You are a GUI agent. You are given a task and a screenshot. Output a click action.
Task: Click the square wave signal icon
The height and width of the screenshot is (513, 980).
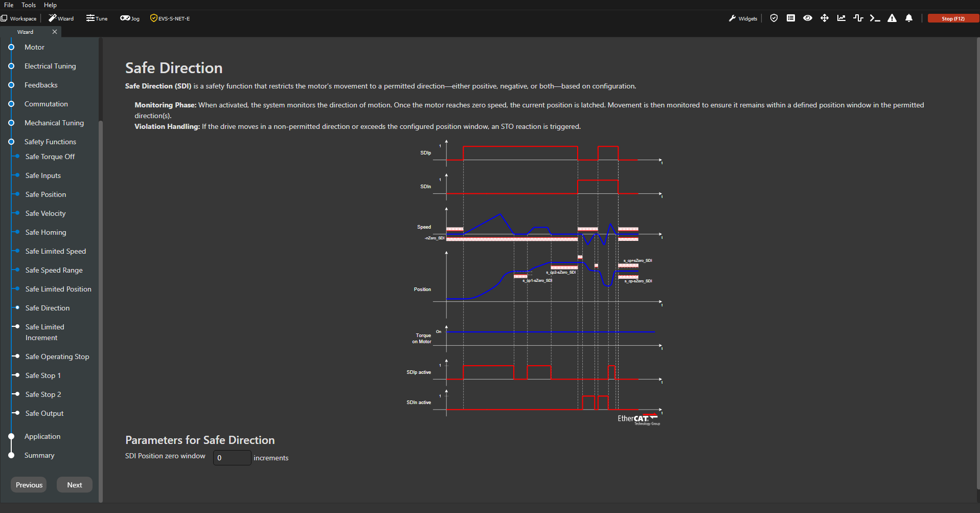(x=858, y=18)
